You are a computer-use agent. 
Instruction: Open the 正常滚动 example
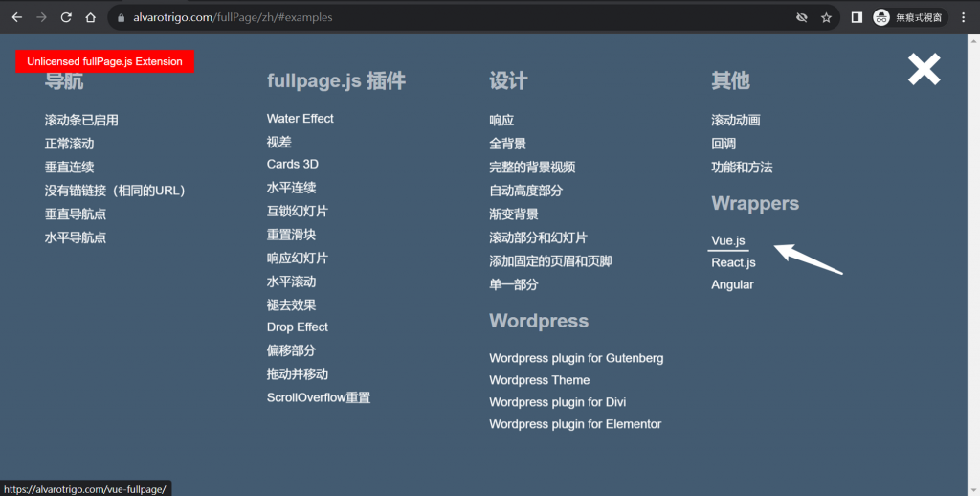[69, 144]
